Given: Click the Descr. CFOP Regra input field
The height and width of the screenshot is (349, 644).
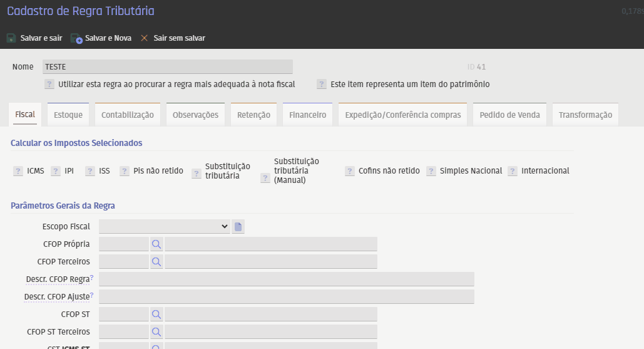Looking at the screenshot, I should tap(286, 279).
